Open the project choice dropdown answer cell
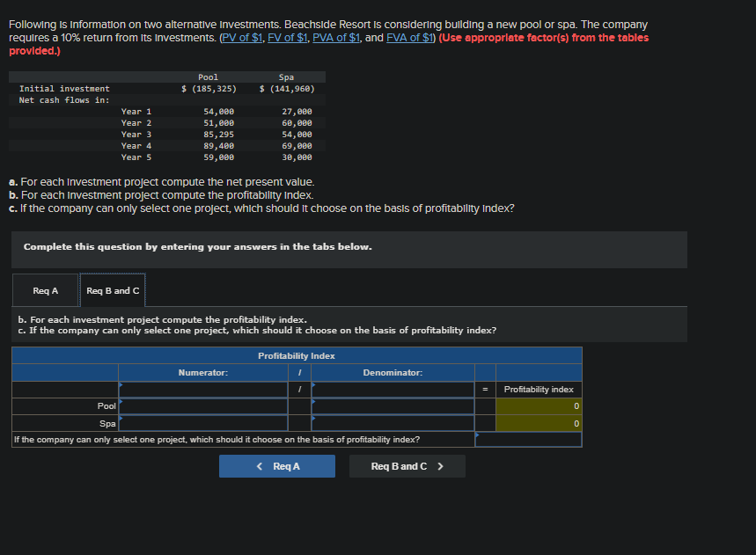756x555 pixels. click(x=528, y=440)
